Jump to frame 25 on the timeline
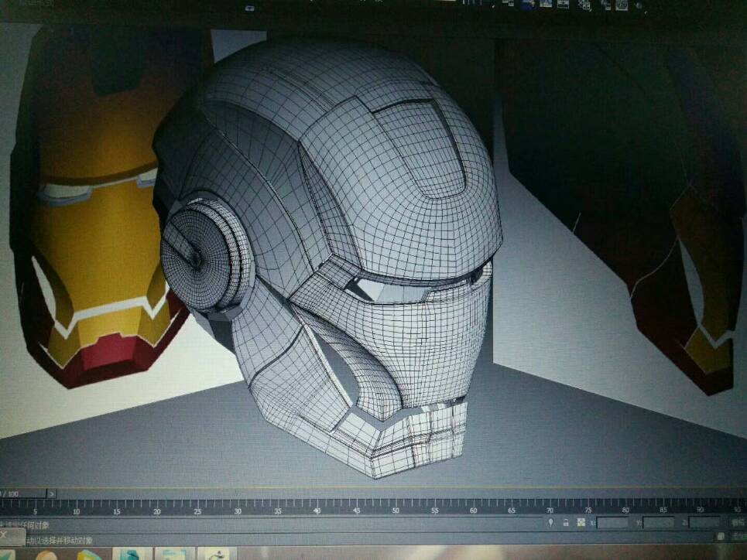Image resolution: width=747 pixels, height=560 pixels. tap(197, 511)
